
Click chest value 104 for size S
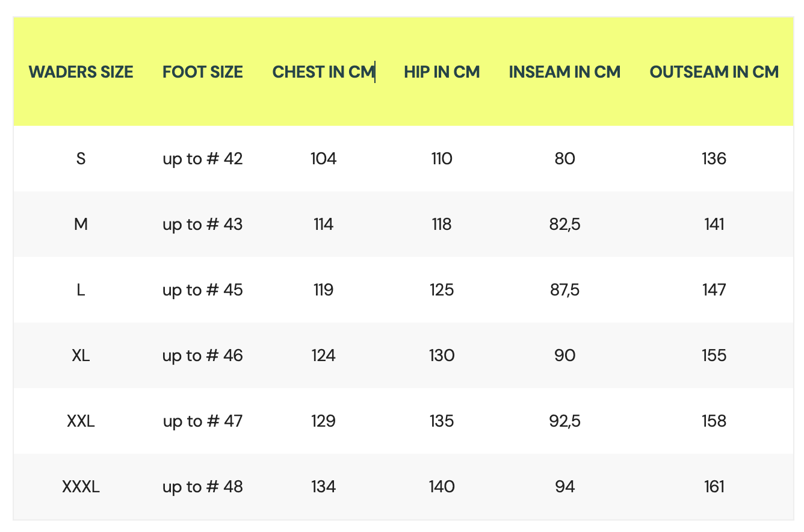(323, 159)
